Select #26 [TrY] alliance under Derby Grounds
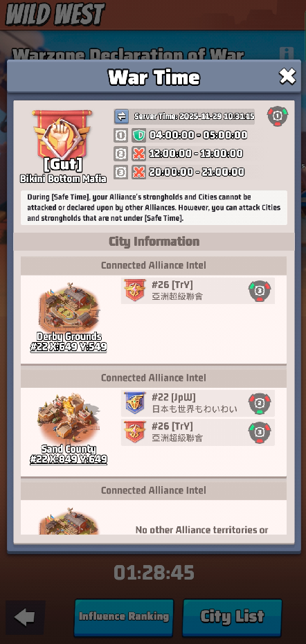This screenshot has height=644, width=306. pos(197,290)
